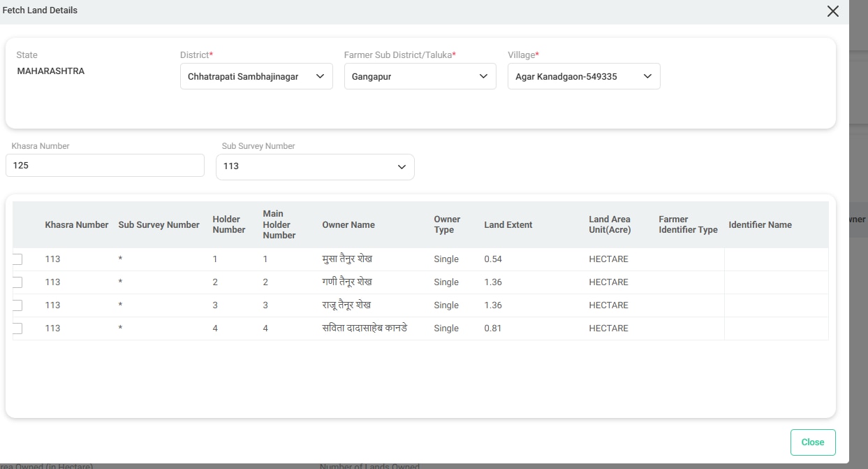Select checkbox for सविता दादासाहेब कानडे row
Screen dimensions: 868x469
pos(17,329)
